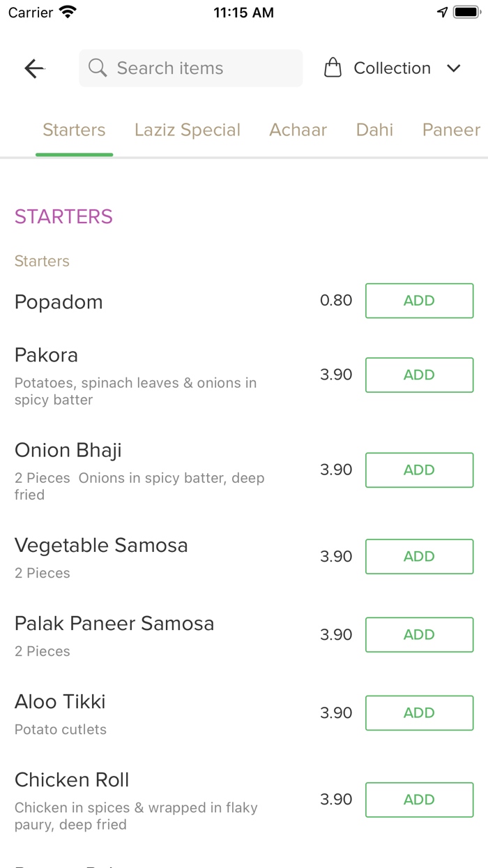The width and height of the screenshot is (488, 868).
Task: Click the Search items input field
Action: point(190,68)
